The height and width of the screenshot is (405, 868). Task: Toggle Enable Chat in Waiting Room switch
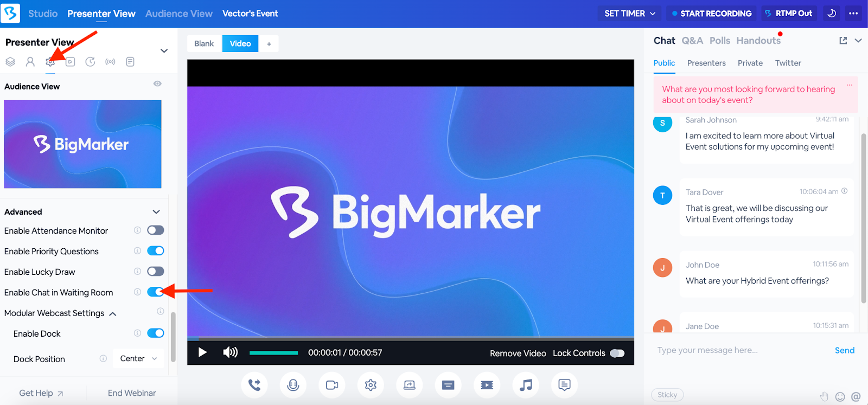156,292
